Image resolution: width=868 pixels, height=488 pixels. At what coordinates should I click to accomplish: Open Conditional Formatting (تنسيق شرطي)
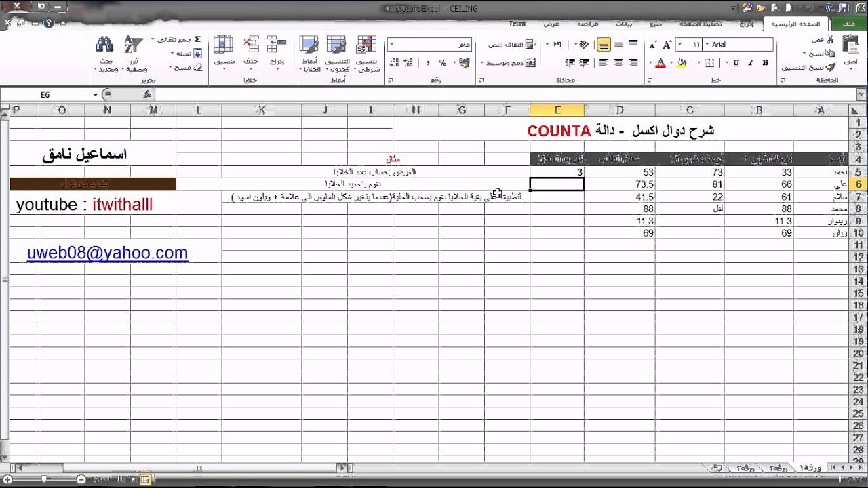(367, 54)
